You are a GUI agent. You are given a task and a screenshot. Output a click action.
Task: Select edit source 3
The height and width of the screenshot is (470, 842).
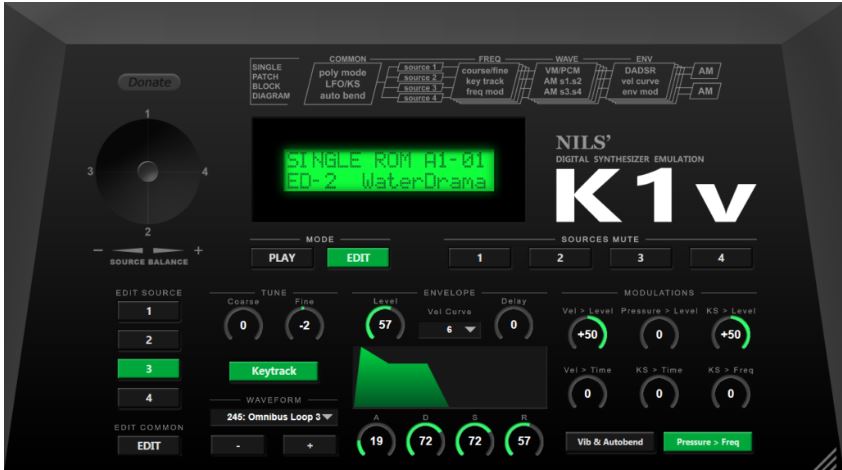149,369
